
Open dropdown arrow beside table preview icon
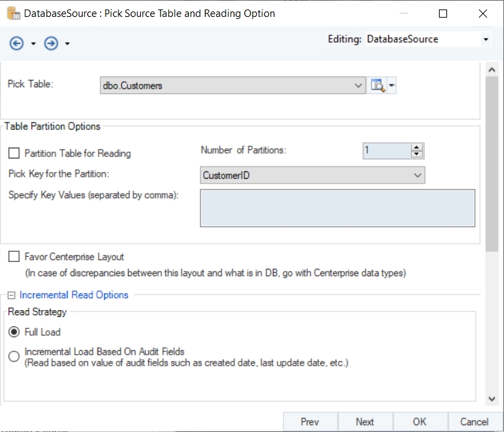(392, 86)
